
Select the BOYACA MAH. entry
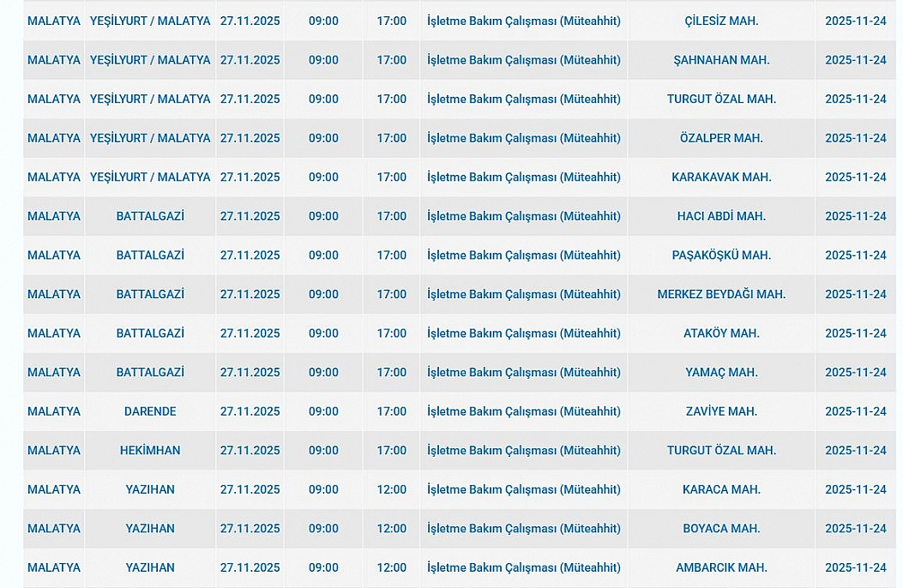(x=721, y=529)
